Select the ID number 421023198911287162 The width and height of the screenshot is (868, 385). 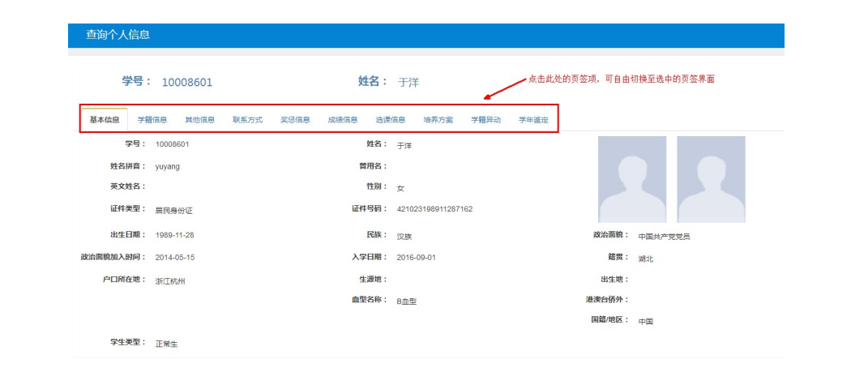[x=434, y=209]
